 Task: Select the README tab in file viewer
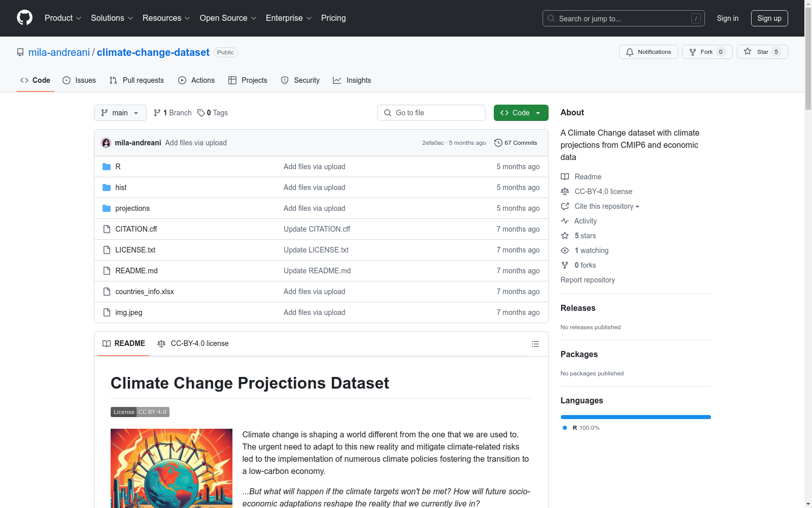pyautogui.click(x=124, y=344)
